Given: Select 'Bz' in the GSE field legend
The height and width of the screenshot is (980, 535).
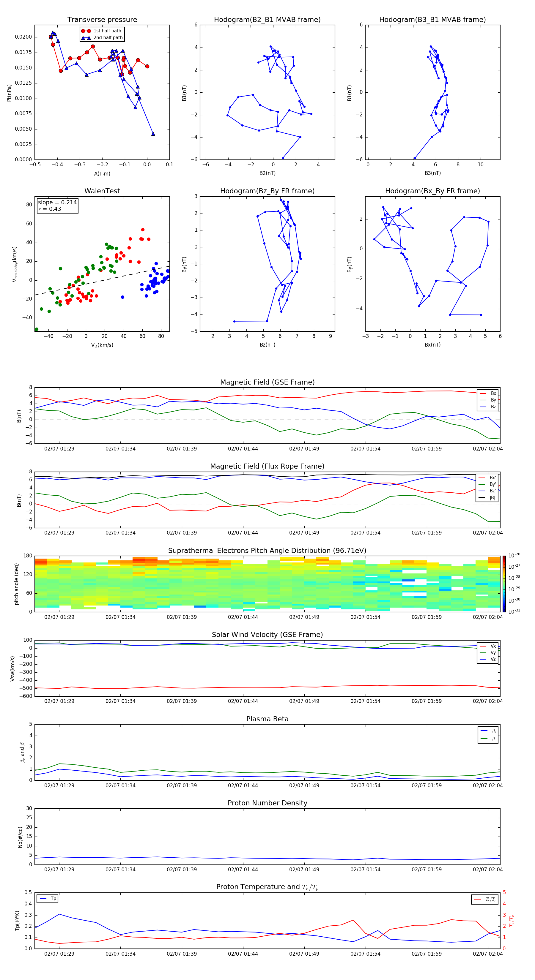Looking at the screenshot, I should coord(488,407).
